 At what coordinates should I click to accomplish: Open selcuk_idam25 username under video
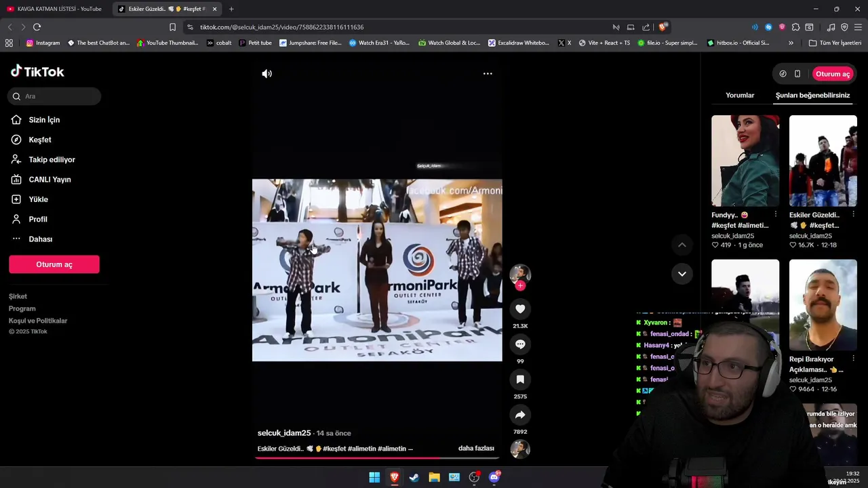284,433
